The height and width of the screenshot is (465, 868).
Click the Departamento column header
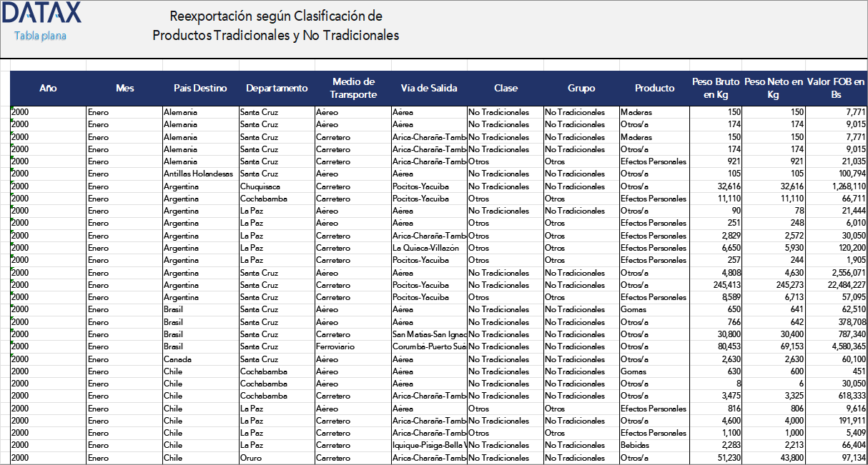(x=277, y=88)
